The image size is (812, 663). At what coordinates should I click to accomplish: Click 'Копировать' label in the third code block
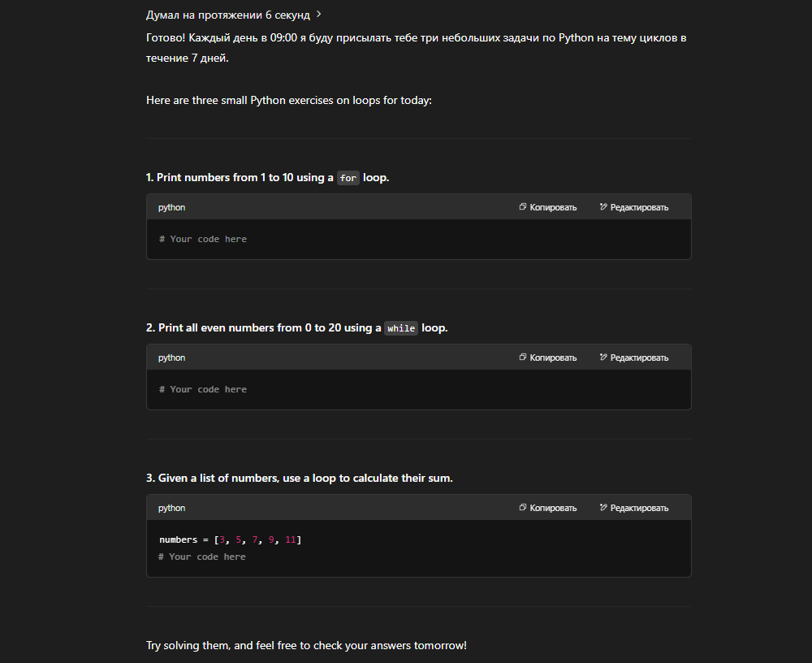point(553,508)
